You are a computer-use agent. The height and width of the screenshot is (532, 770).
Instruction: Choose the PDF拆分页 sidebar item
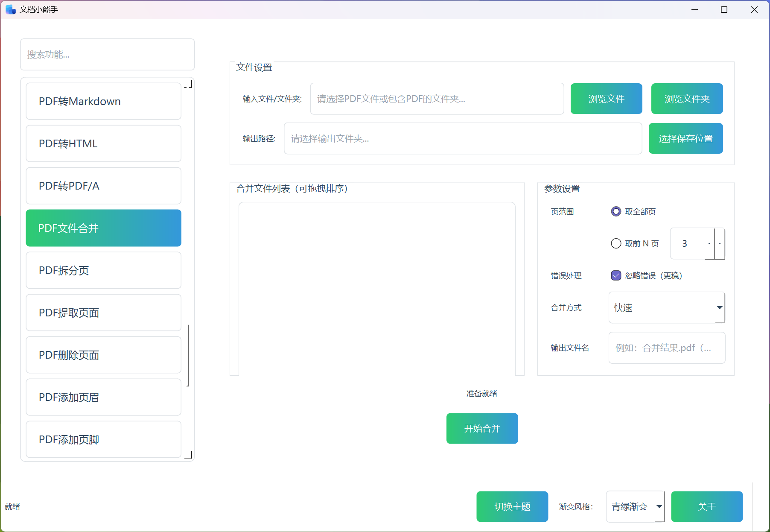coord(103,271)
